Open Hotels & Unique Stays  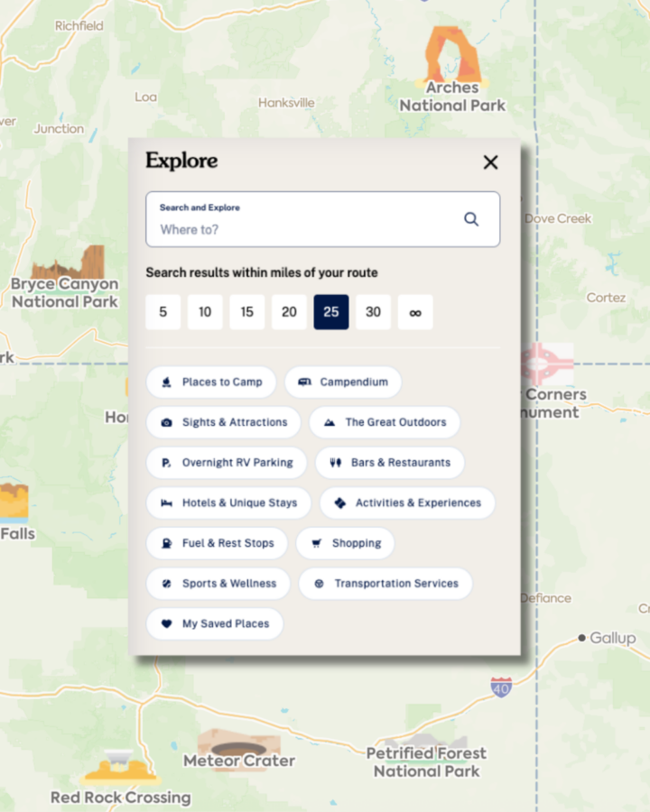[228, 503]
